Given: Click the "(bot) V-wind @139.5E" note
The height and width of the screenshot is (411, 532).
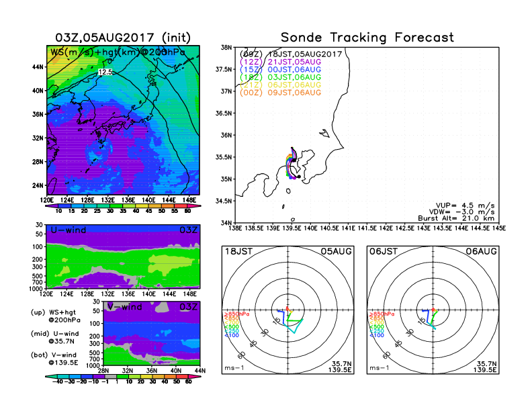Looking at the screenshot, I should point(54,359).
